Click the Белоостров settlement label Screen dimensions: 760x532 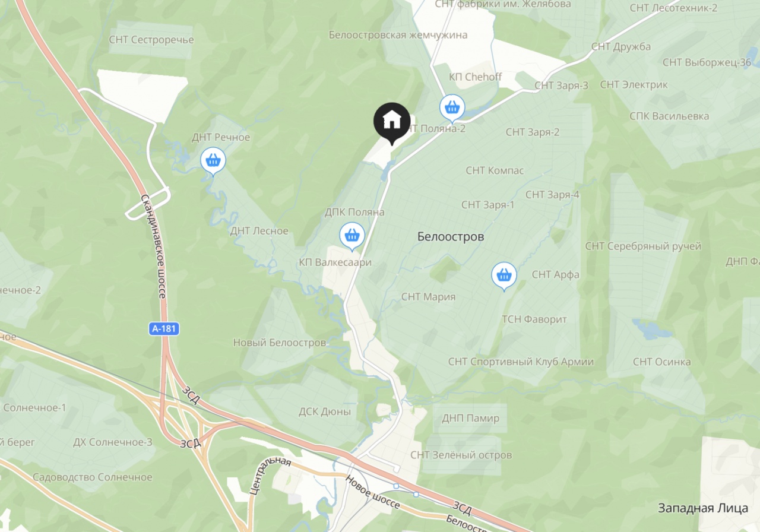[451, 237]
